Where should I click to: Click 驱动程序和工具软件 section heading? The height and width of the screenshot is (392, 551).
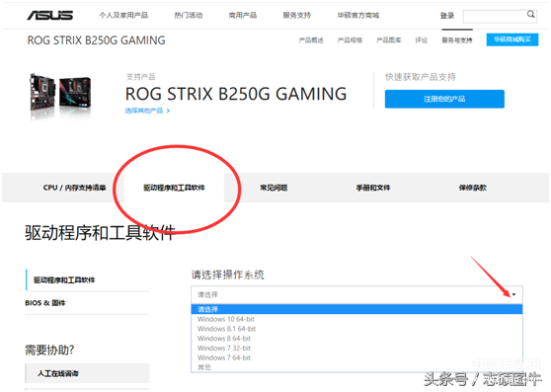click(100, 232)
